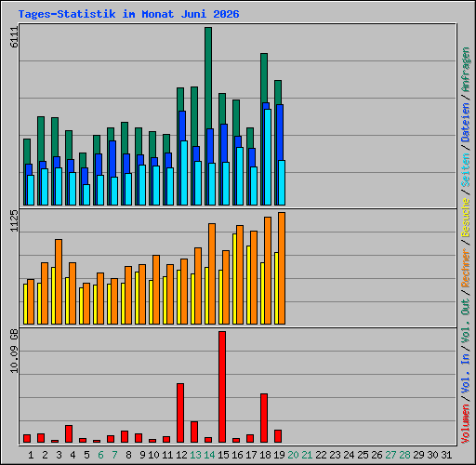This screenshot has height=465, width=476.
Task: Click the Dateien legend label
Action: tap(466, 123)
